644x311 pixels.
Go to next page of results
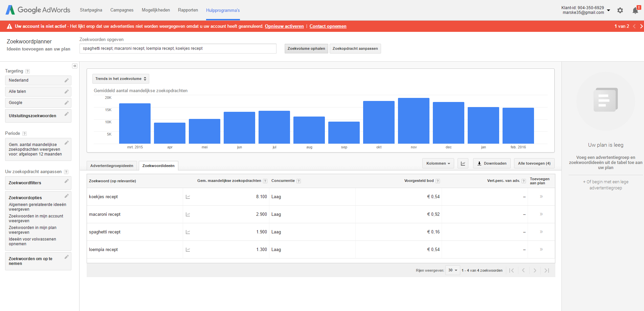[535, 270]
